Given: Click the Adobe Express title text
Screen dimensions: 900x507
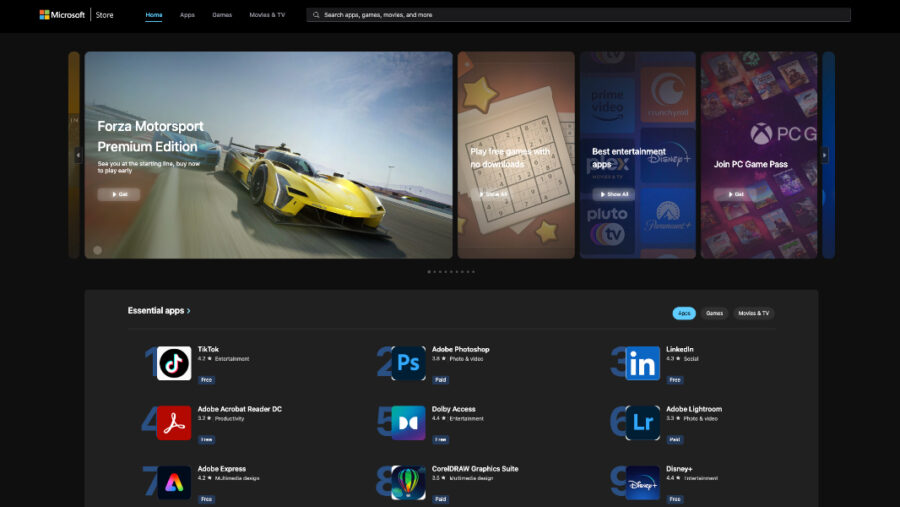Looking at the screenshot, I should (x=222, y=469).
